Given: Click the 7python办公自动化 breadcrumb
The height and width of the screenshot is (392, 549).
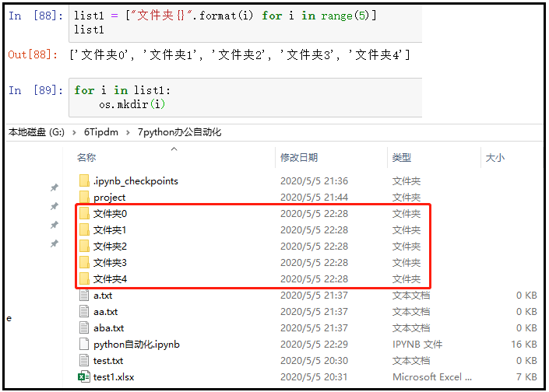Looking at the screenshot, I should [x=179, y=132].
